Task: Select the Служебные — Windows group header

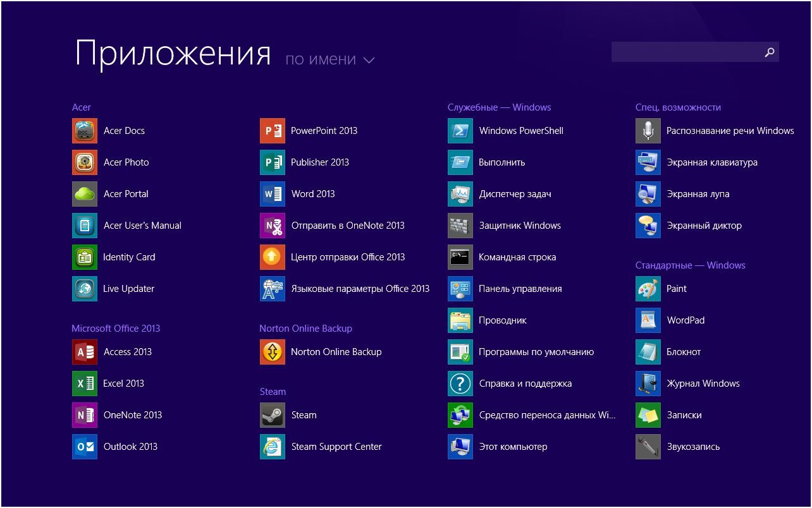Action: pyautogui.click(x=499, y=107)
